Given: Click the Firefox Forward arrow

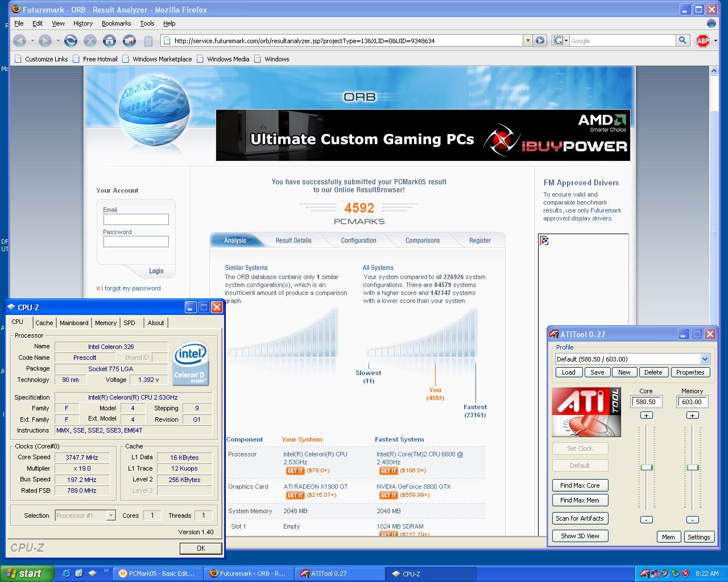Looking at the screenshot, I should (x=45, y=40).
